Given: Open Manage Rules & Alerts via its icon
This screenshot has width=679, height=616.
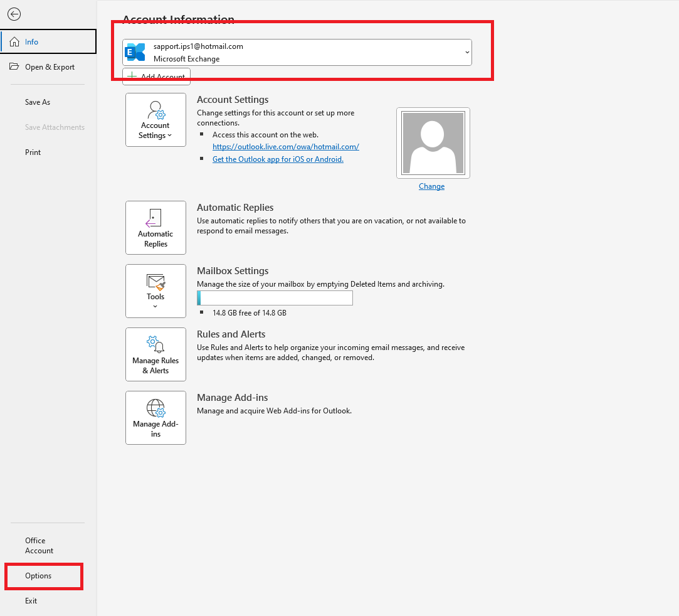Looking at the screenshot, I should tap(155, 345).
